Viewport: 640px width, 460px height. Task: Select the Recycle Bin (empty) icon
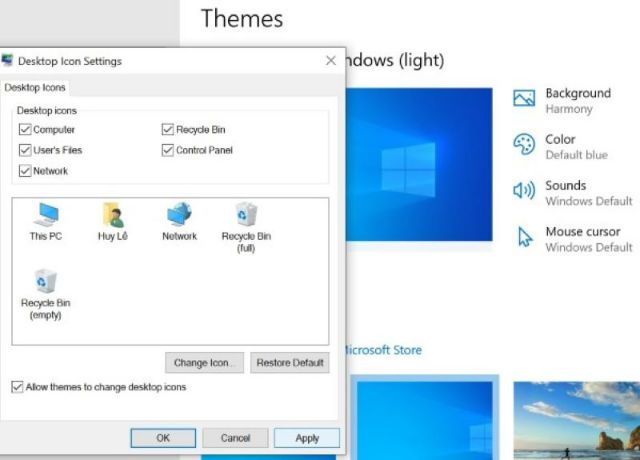pyautogui.click(x=45, y=294)
